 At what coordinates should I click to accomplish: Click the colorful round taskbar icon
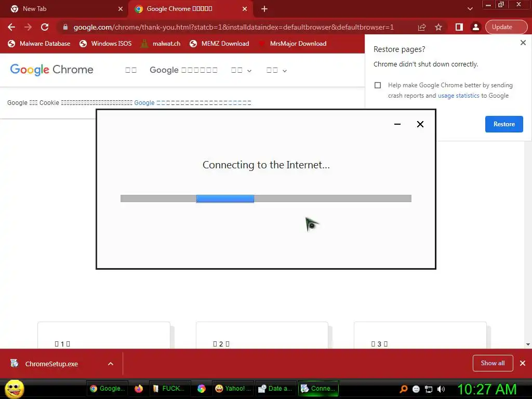(x=202, y=389)
